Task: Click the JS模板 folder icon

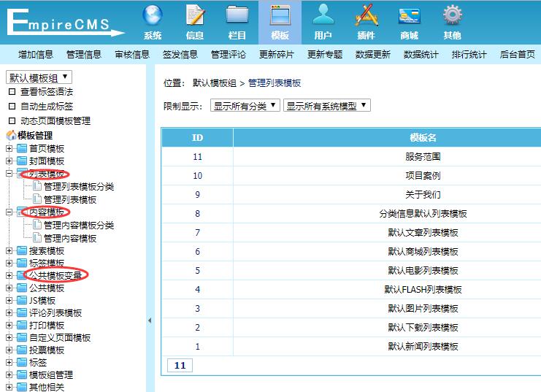Action: coord(22,300)
